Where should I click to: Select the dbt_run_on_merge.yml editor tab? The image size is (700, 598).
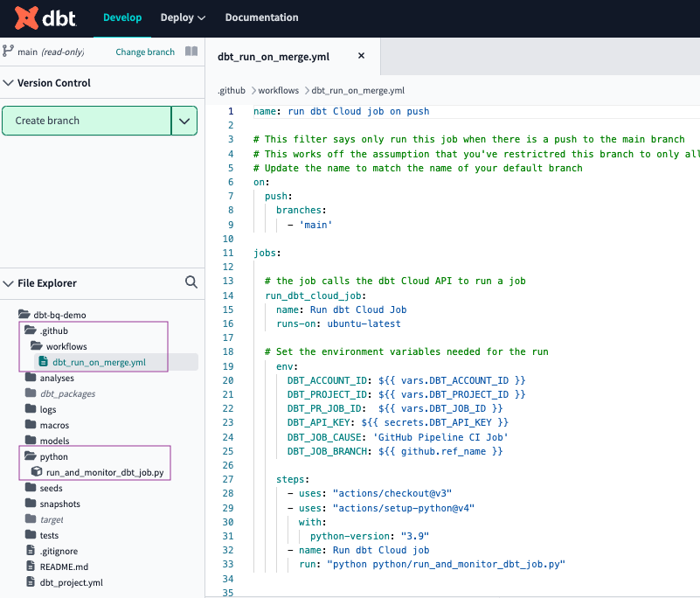(x=274, y=57)
